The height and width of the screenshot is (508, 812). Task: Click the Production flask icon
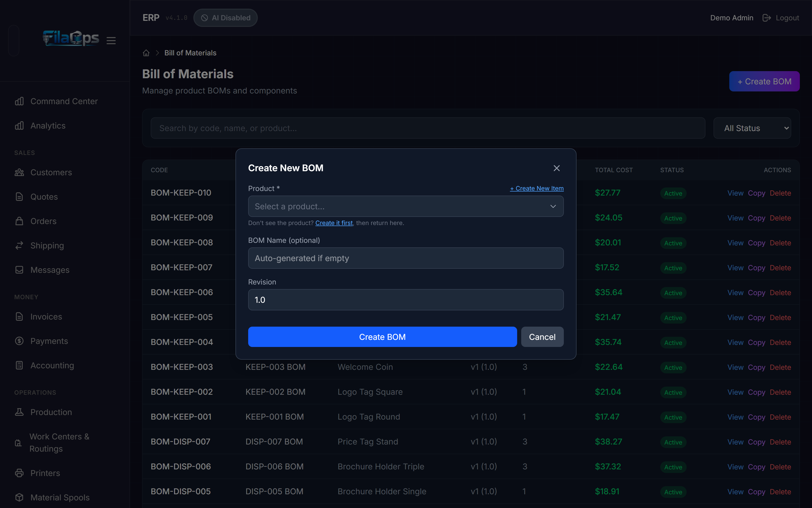coord(20,412)
